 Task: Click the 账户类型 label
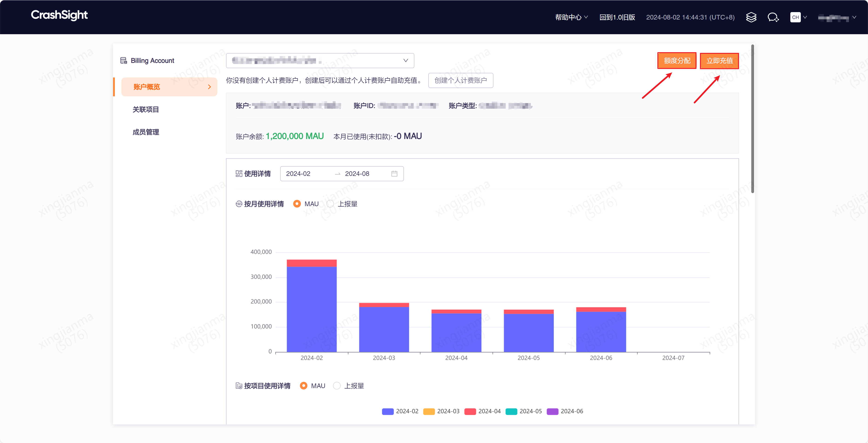(463, 106)
